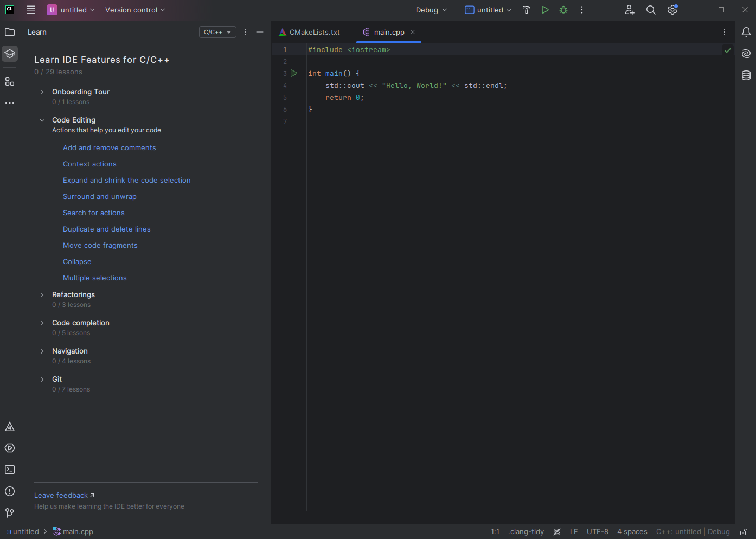Screen dimensions: 756x539
Task: Open 'Move code fragments' lesson
Action: [x=100, y=245]
